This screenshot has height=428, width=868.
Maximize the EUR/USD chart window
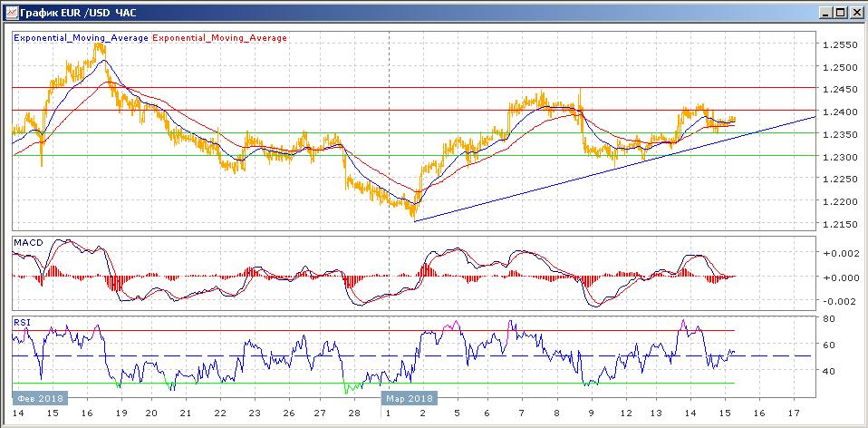[x=839, y=12]
